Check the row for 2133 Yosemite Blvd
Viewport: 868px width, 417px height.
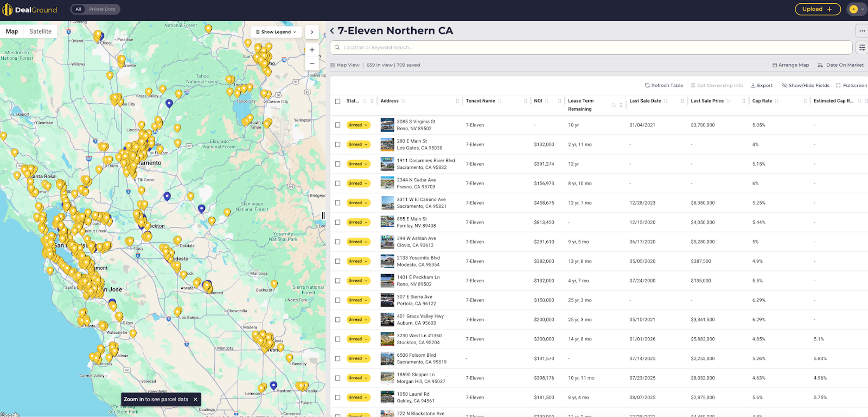point(337,261)
